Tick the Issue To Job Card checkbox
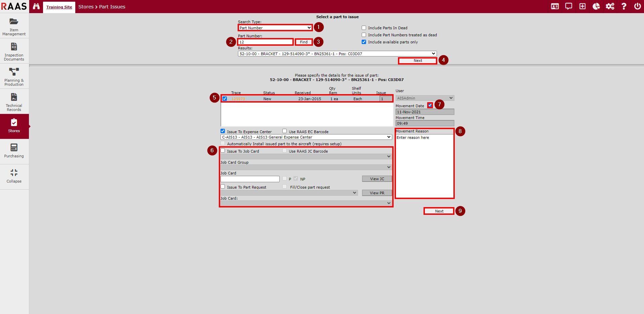 223,151
